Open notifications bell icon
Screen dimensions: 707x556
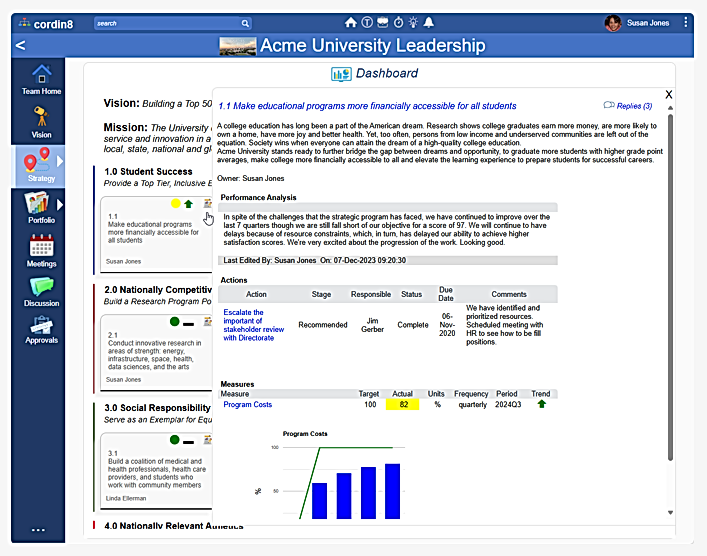pyautogui.click(x=429, y=23)
